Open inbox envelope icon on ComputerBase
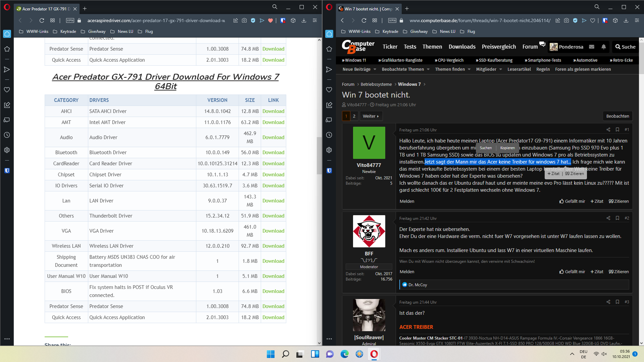Screen dimensions: 644x362 coord(592,47)
